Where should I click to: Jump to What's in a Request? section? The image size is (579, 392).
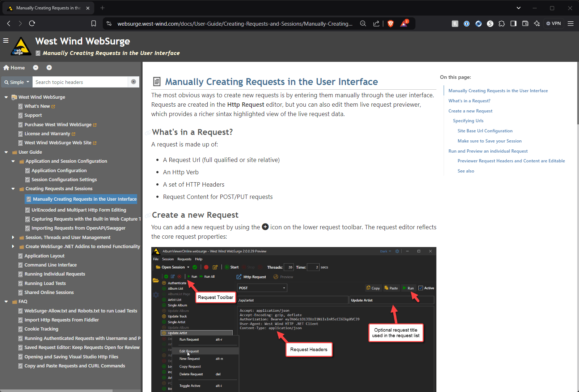click(x=469, y=101)
